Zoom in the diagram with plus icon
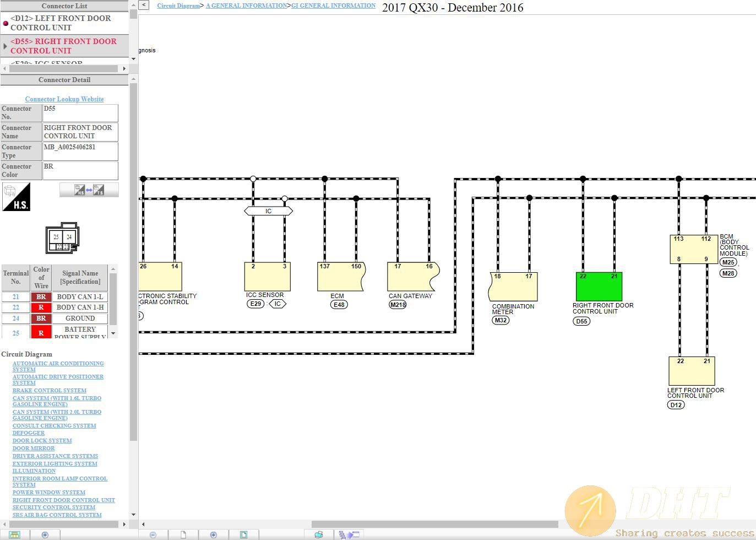Image resolution: width=756 pixels, height=540 pixels. click(x=214, y=535)
